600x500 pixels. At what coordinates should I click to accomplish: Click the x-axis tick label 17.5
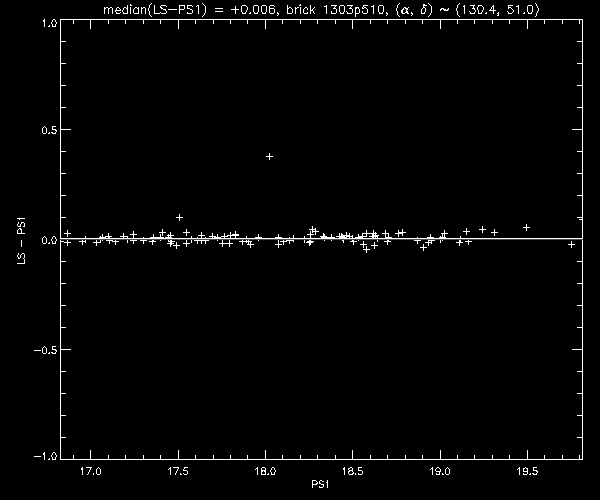[x=178, y=471]
